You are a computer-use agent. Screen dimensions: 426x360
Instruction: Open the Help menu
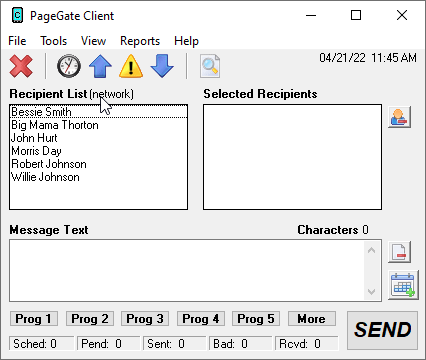click(x=186, y=41)
